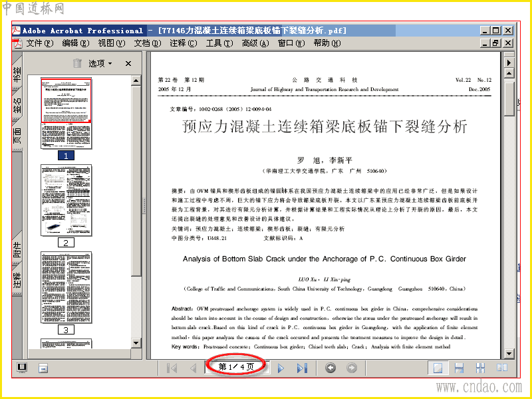This screenshot has width=532, height=399.
Task: Go to next view round button
Action: tap(352, 368)
